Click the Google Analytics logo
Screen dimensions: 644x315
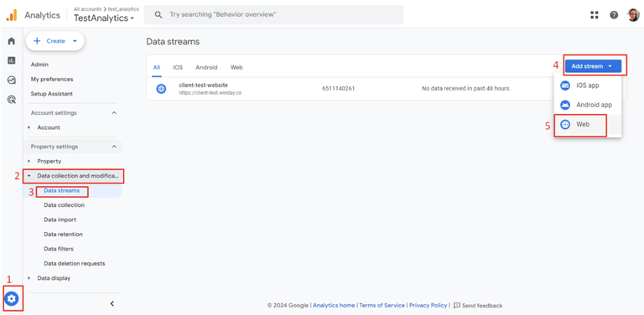[x=12, y=15]
